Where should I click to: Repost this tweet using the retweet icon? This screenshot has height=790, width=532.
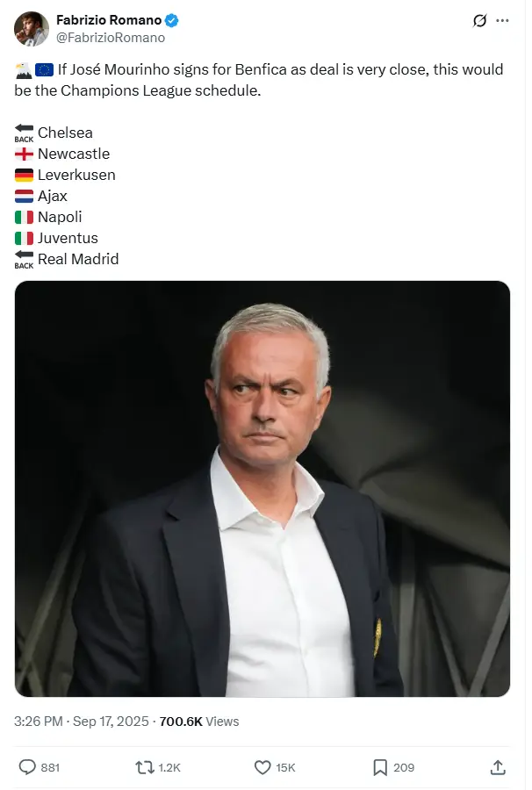[145, 767]
